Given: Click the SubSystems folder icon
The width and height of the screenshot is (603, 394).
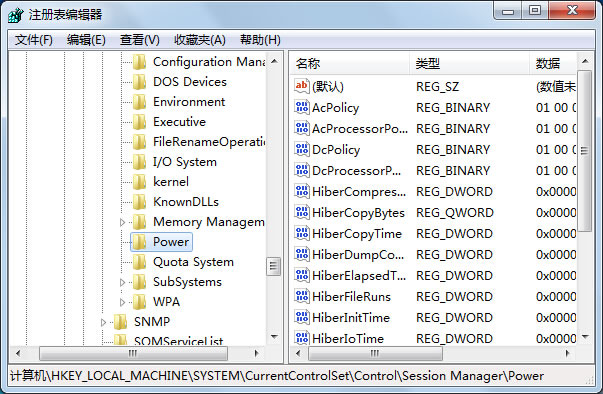Looking at the screenshot, I should (x=139, y=282).
